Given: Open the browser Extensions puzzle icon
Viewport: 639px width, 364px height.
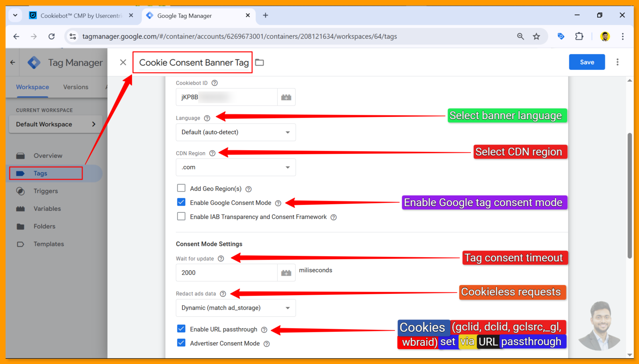Looking at the screenshot, I should (x=579, y=36).
